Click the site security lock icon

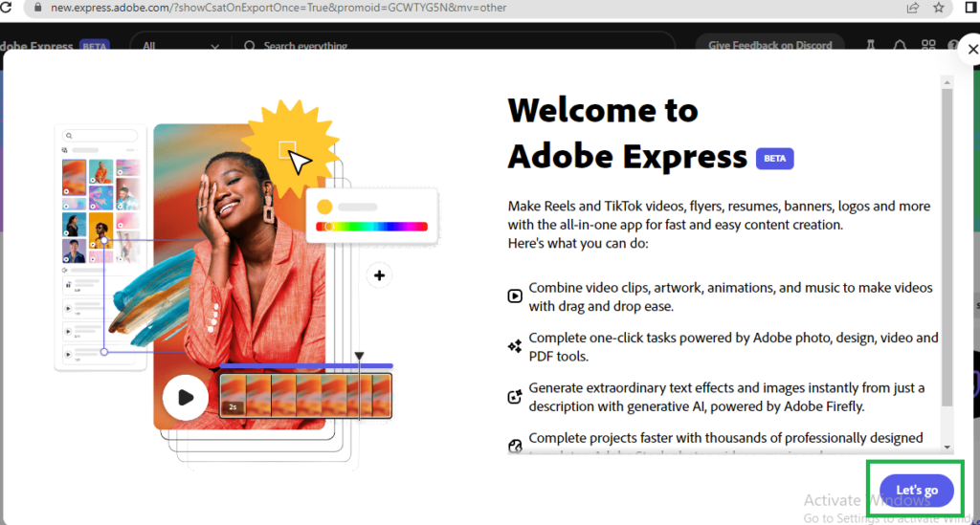[x=37, y=8]
